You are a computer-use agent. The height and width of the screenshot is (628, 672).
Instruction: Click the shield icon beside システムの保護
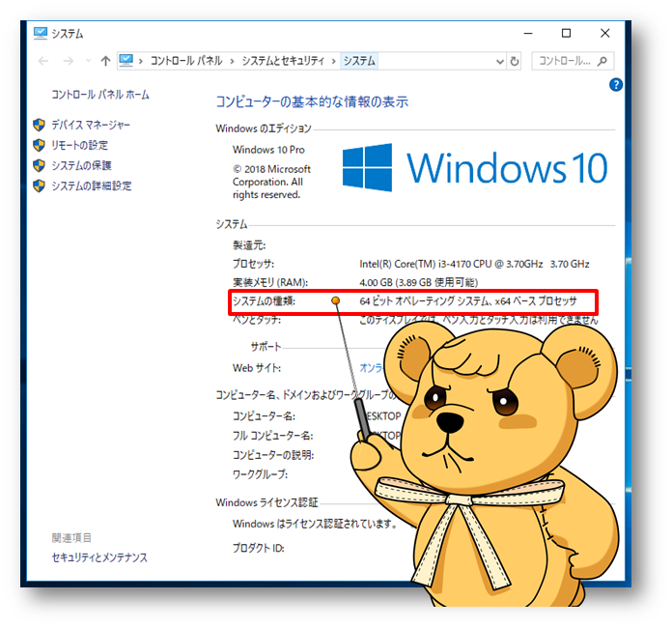point(39,165)
